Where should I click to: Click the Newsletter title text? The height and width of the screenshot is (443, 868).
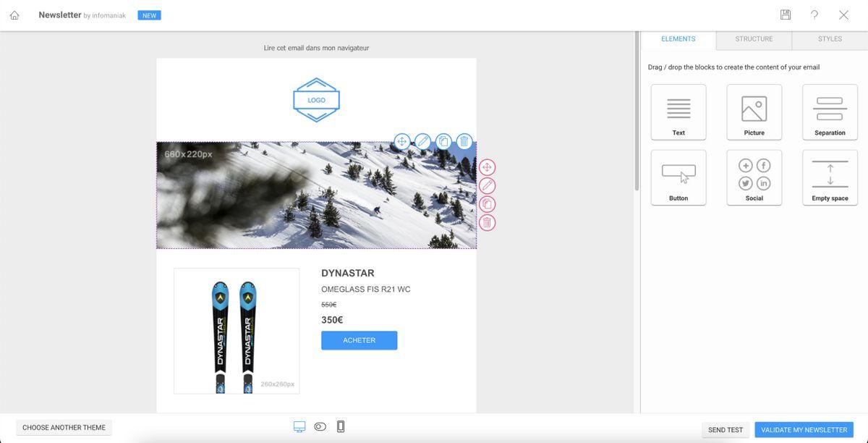pos(60,14)
